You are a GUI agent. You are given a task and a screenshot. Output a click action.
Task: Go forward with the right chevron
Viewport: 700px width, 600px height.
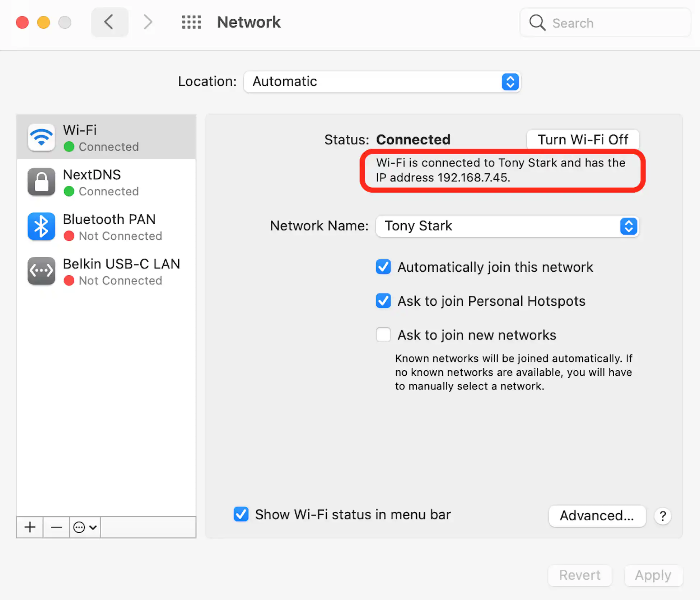[x=148, y=22]
